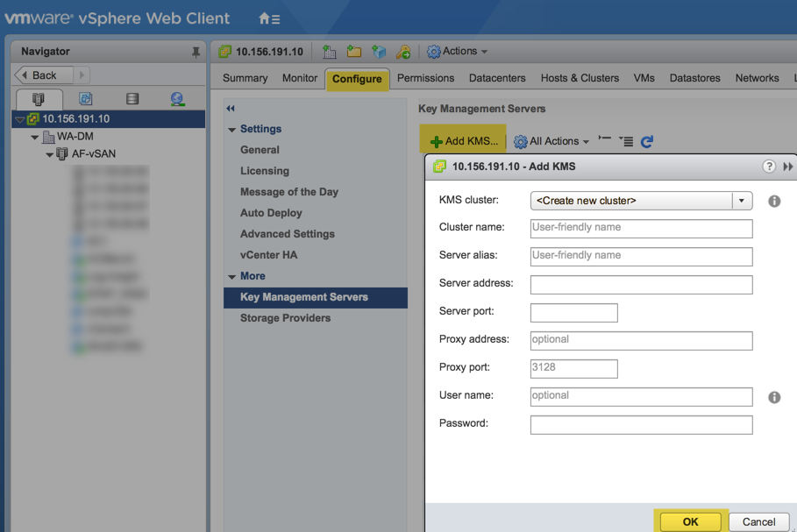
Task: Collapse the WA-DM datacenter tree node
Action: point(35,137)
